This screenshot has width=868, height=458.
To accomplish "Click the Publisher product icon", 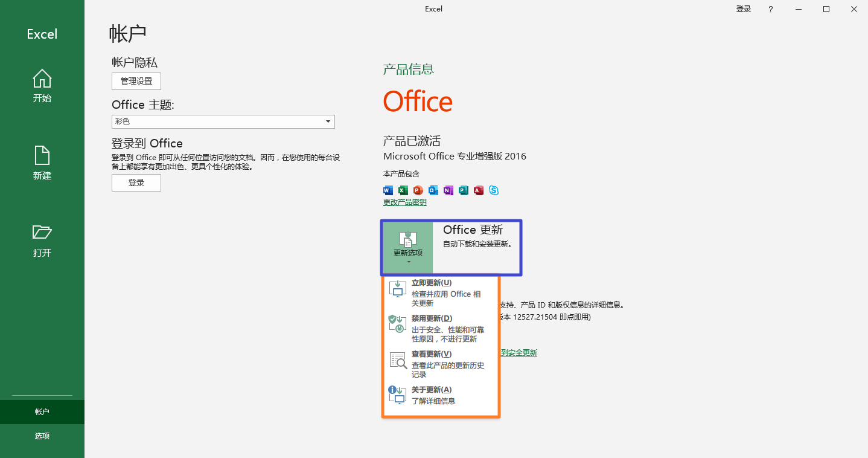I will (464, 190).
